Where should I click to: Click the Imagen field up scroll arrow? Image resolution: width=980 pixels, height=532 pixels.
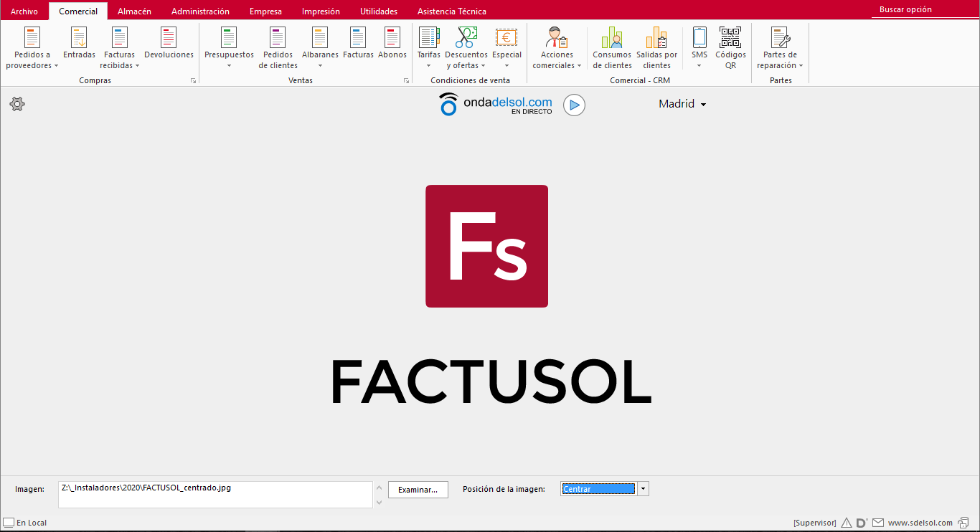tap(379, 488)
